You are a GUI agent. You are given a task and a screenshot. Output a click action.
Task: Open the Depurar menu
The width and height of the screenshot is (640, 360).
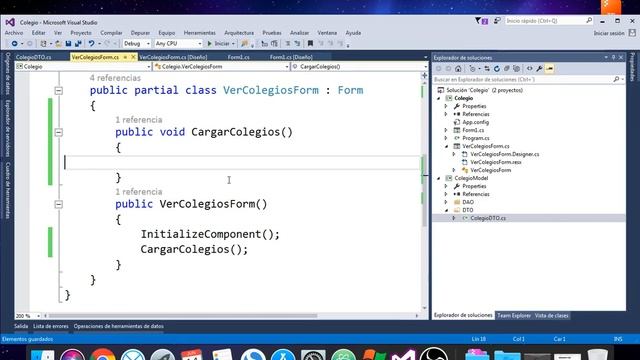pyautogui.click(x=140, y=33)
